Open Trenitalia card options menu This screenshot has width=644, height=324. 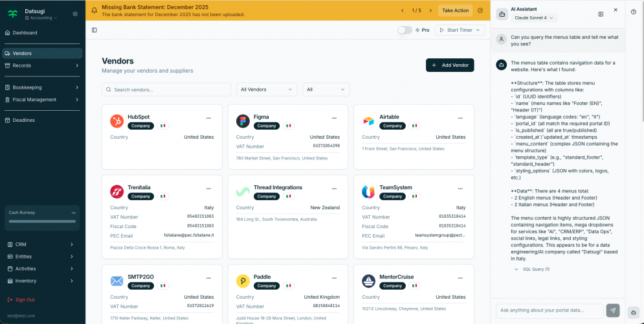coord(208,189)
